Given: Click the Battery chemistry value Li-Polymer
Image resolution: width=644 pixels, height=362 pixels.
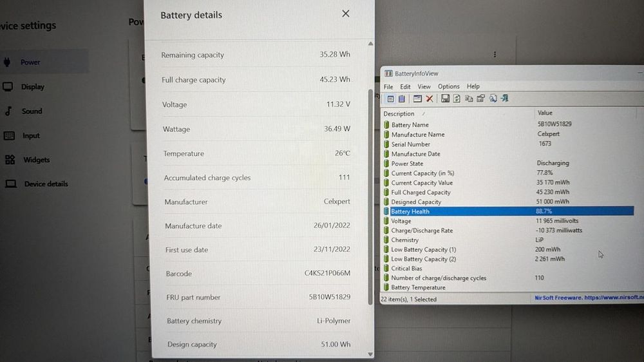Looking at the screenshot, I should click(x=334, y=321).
